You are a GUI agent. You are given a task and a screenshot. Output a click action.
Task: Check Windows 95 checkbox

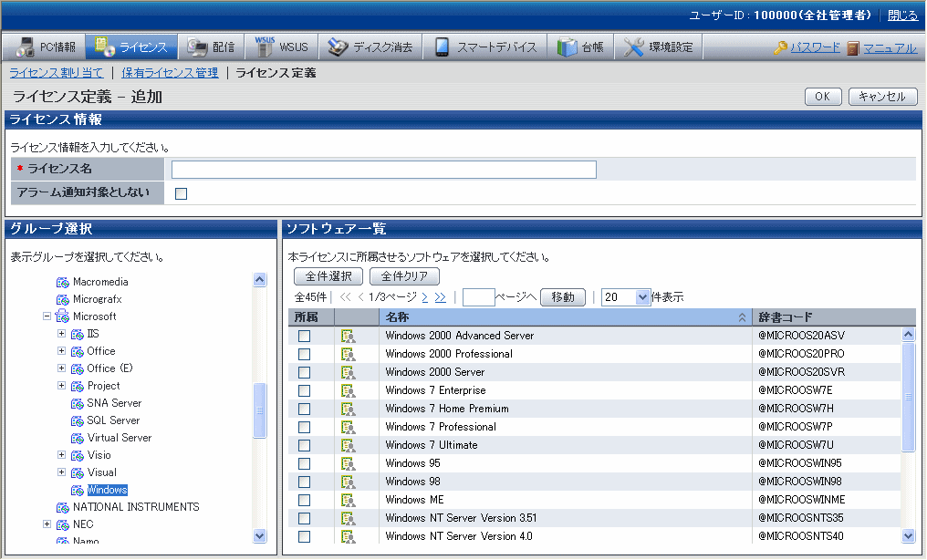305,464
